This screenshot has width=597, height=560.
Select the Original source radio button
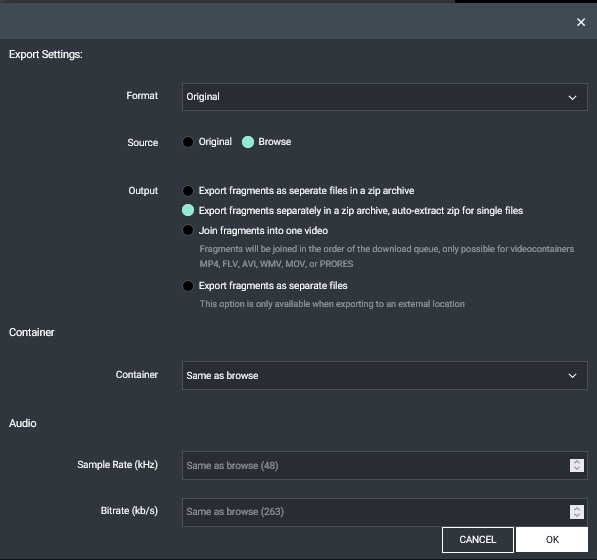coord(188,142)
